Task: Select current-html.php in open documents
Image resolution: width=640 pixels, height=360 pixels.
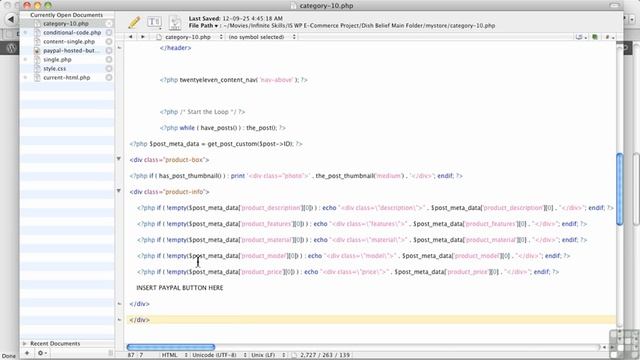Action: coord(67,78)
